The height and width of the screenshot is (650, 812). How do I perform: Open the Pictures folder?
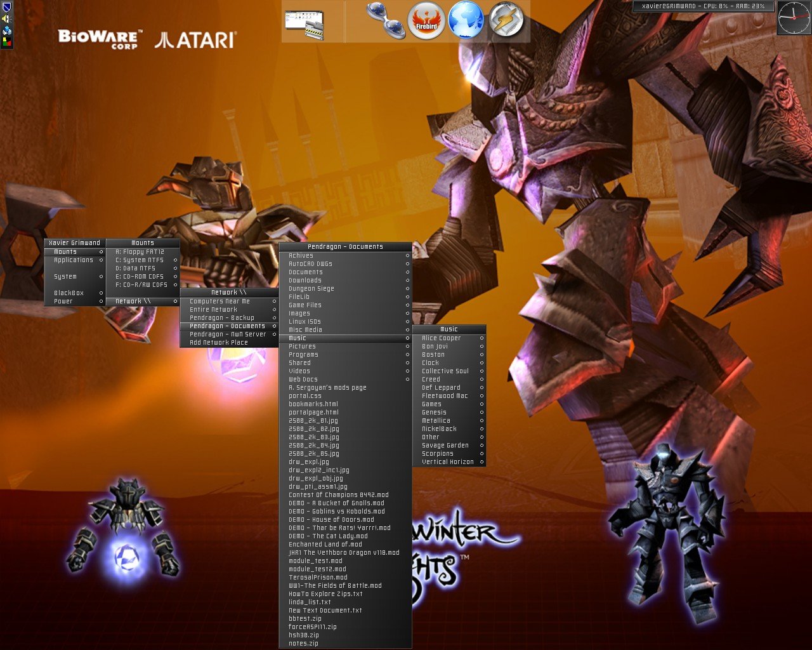coord(345,347)
